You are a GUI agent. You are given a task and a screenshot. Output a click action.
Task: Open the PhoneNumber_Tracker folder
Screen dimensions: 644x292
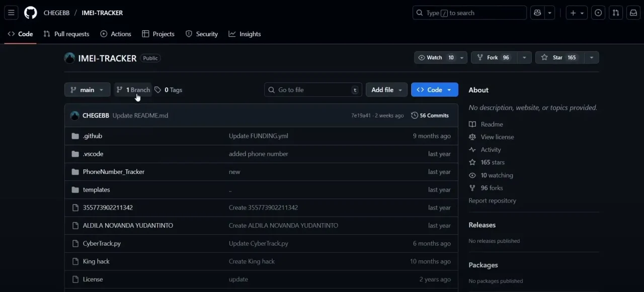[114, 172]
